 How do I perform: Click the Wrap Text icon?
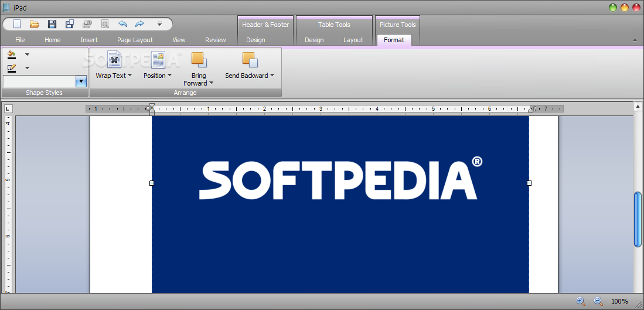[114, 60]
